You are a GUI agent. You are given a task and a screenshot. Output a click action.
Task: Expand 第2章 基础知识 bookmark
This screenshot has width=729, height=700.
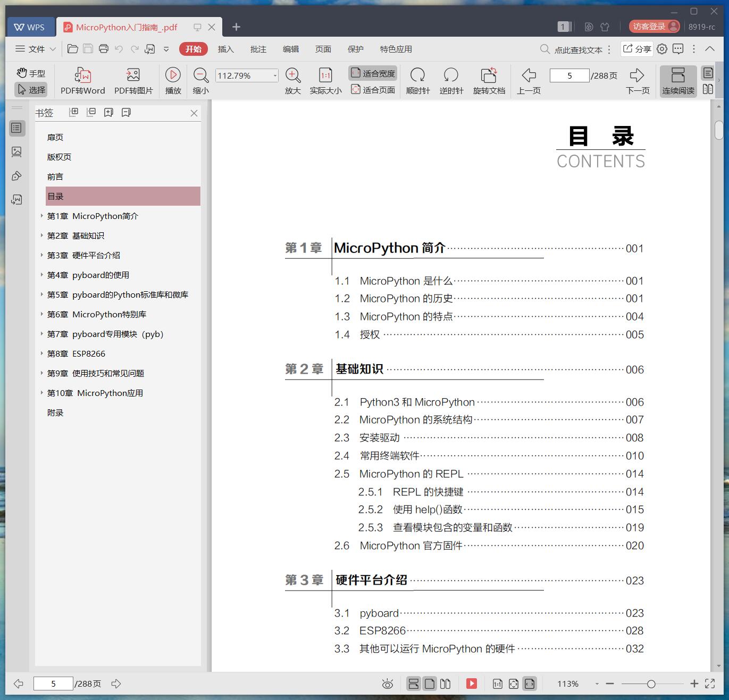[42, 235]
